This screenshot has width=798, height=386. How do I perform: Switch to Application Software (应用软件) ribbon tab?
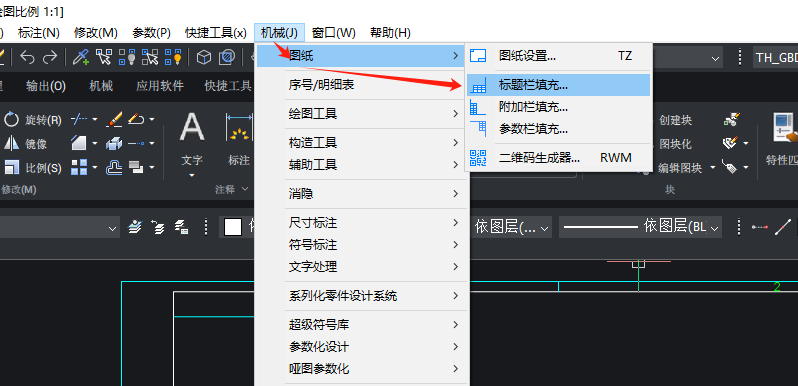(x=160, y=86)
